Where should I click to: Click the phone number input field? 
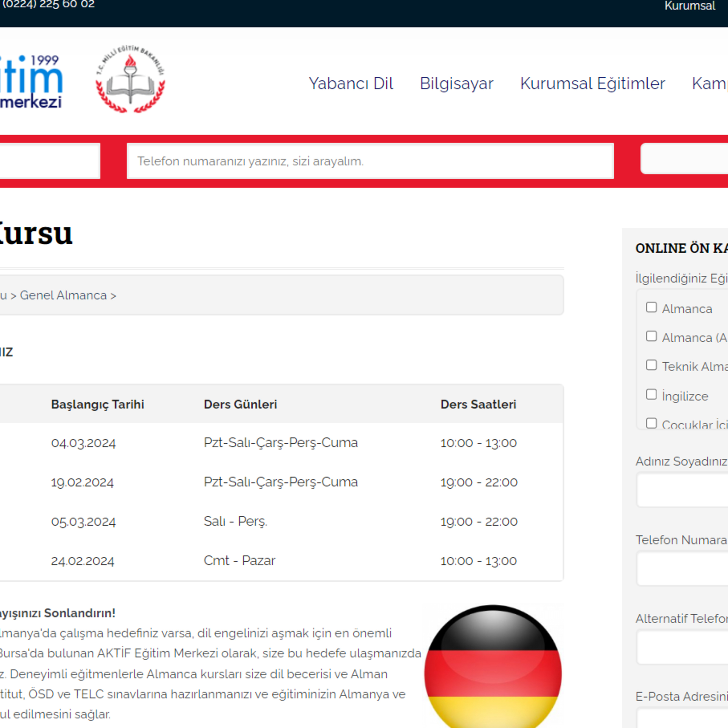click(370, 161)
